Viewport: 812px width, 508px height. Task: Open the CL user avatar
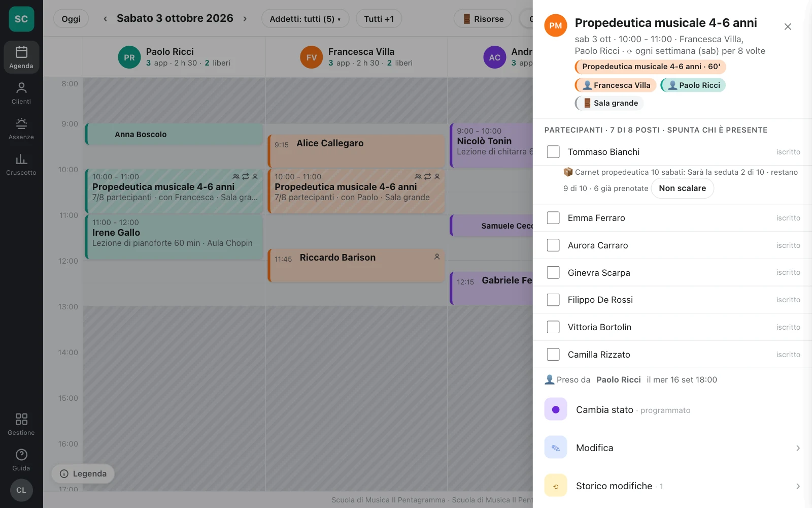21,490
